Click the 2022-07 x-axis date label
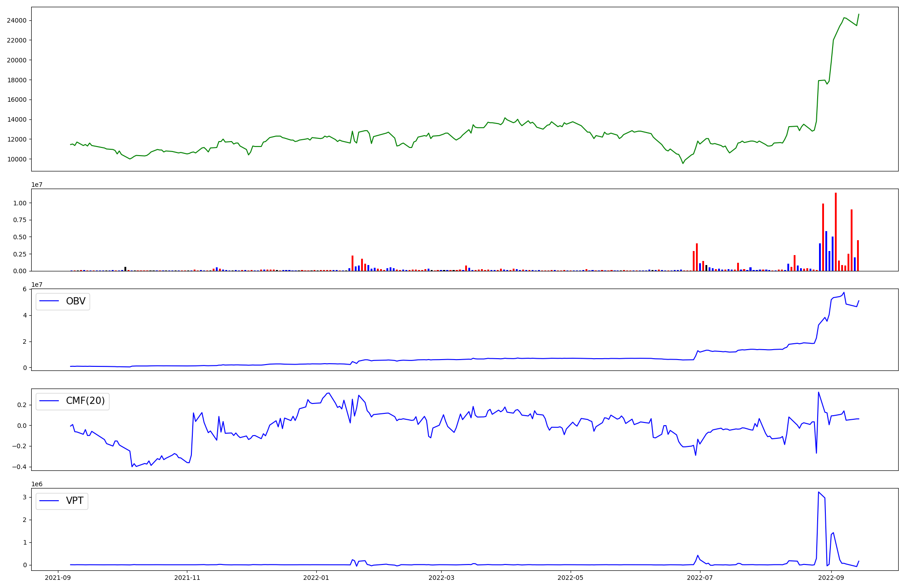This screenshot has width=905, height=588. [700, 578]
